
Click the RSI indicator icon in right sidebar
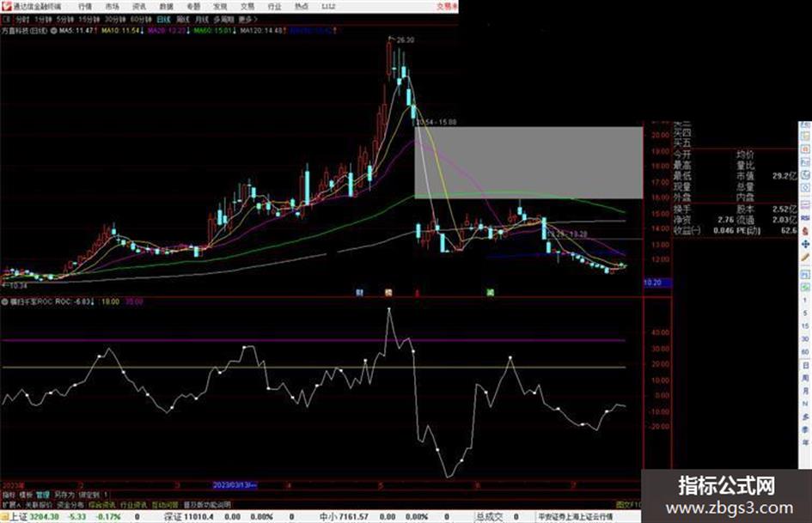[805, 218]
